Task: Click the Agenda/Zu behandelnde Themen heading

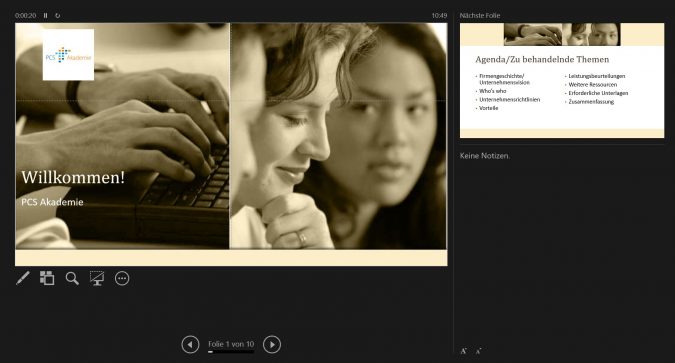Action: (542, 59)
